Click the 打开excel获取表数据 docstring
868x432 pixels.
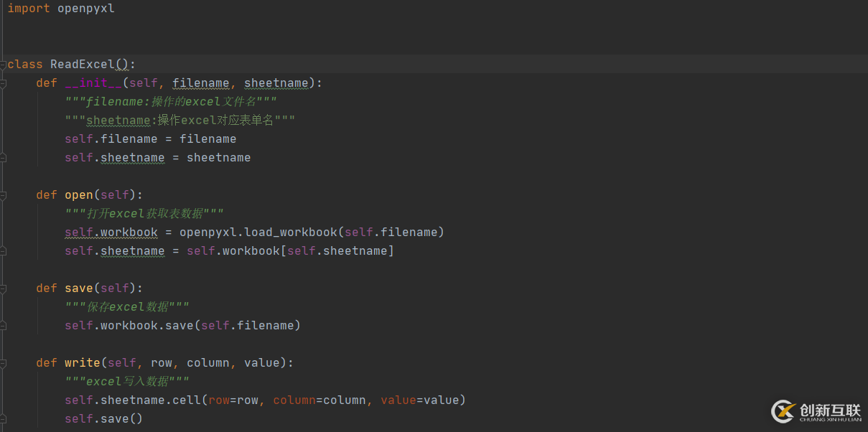[x=144, y=214]
